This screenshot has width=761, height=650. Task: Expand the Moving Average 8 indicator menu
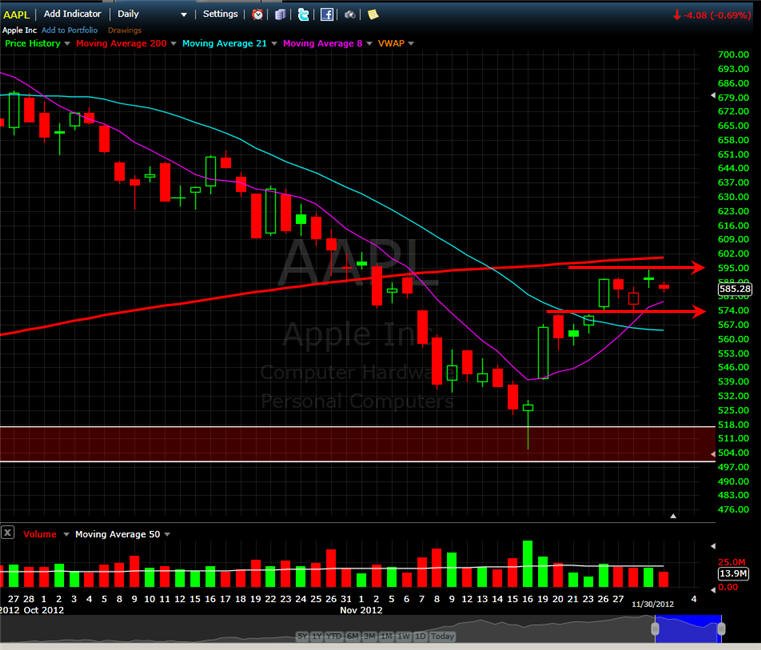(369, 44)
